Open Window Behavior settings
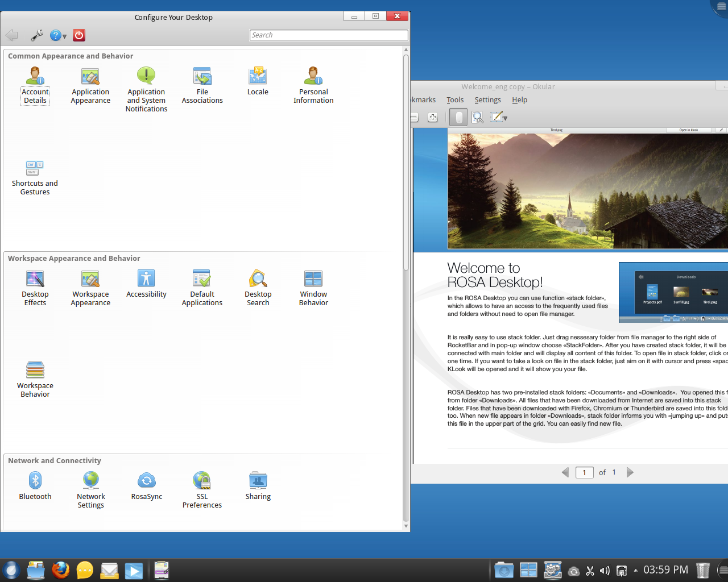 point(313,288)
